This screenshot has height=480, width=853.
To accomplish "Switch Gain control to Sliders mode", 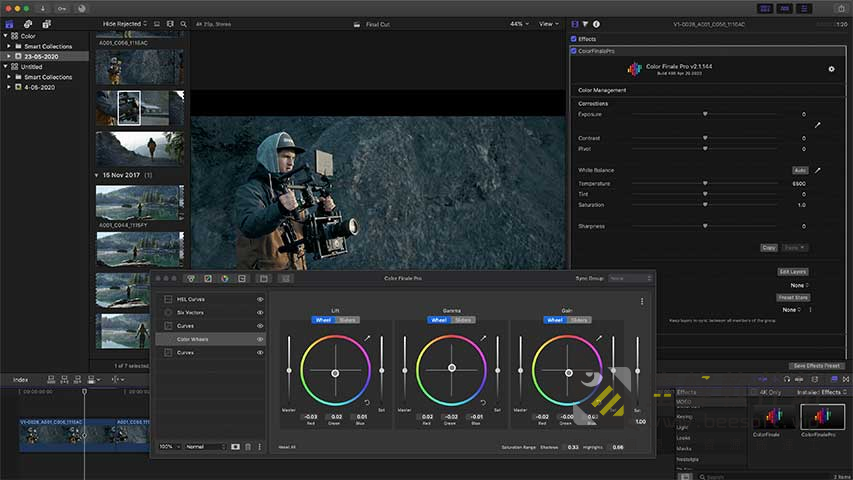I will [x=579, y=320].
